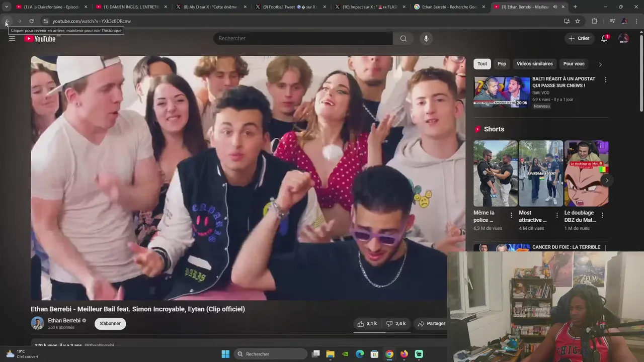Open Chrome media controls icon
This screenshot has height=362, width=644.
pos(612,21)
